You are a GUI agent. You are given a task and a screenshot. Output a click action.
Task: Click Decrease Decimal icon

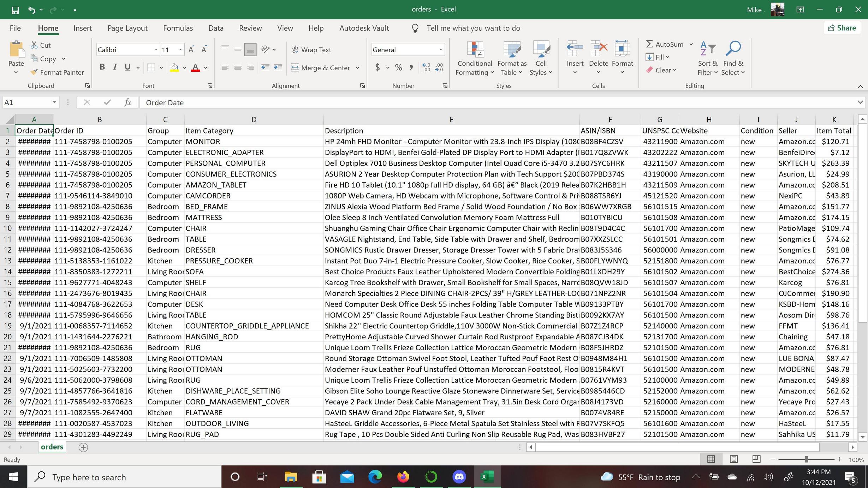(x=439, y=67)
